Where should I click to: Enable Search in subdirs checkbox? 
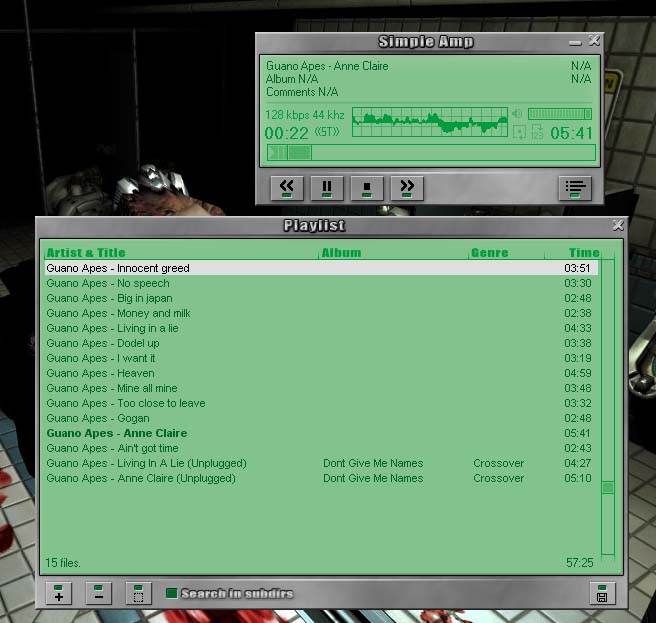point(171,593)
